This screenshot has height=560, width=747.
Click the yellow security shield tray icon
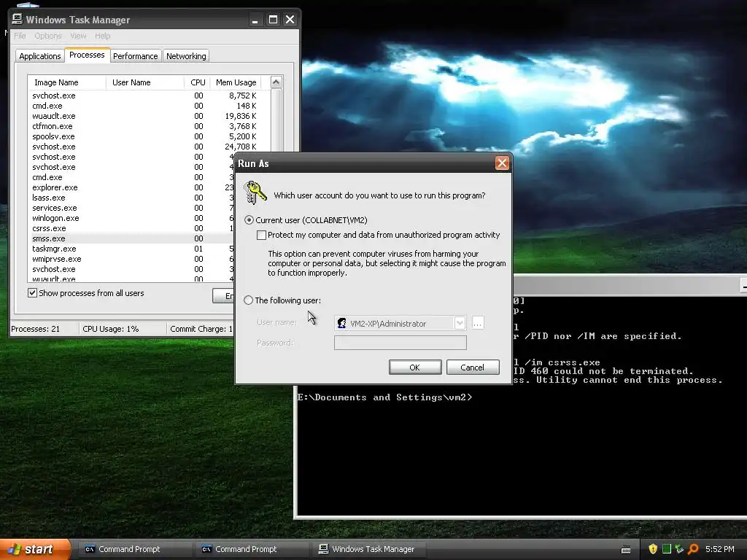[653, 549]
